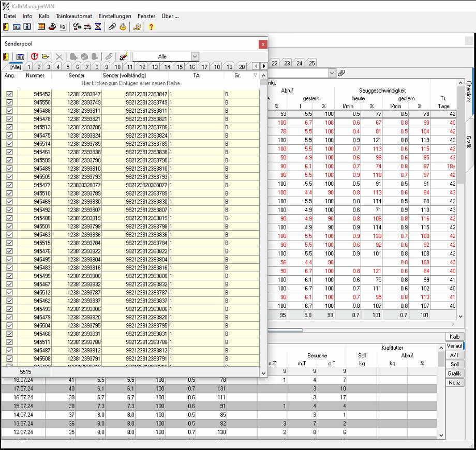The height and width of the screenshot is (450, 476).
Task: Untick the checkbox for sender 945467
Action: pyautogui.click(x=9, y=284)
